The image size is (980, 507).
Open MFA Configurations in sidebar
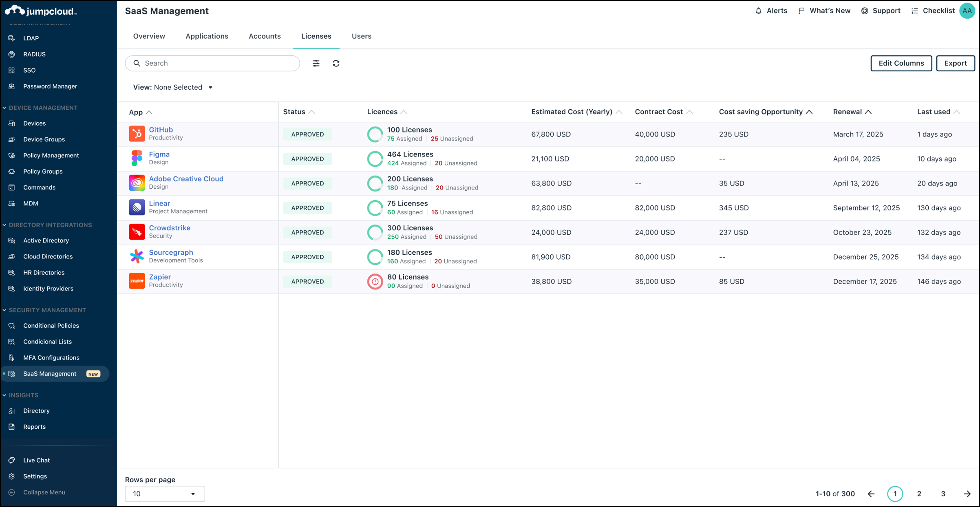(51, 358)
